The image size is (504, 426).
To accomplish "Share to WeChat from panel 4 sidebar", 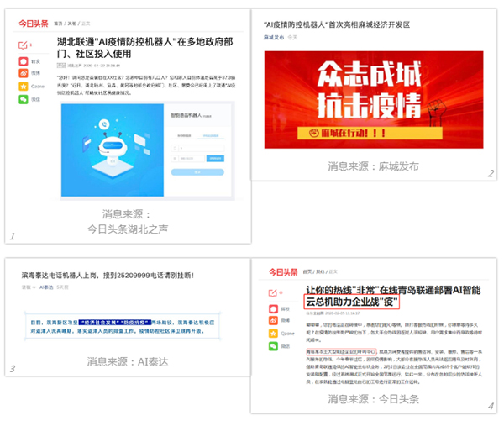I will point(273,346).
